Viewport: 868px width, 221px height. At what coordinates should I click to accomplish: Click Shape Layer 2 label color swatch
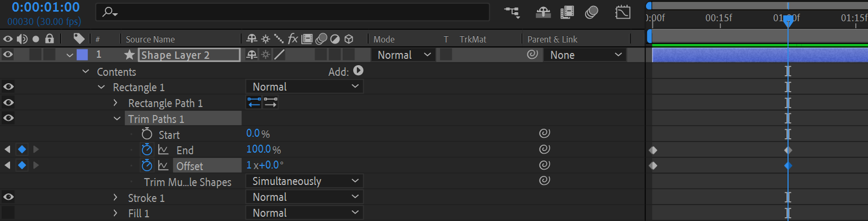coord(82,55)
